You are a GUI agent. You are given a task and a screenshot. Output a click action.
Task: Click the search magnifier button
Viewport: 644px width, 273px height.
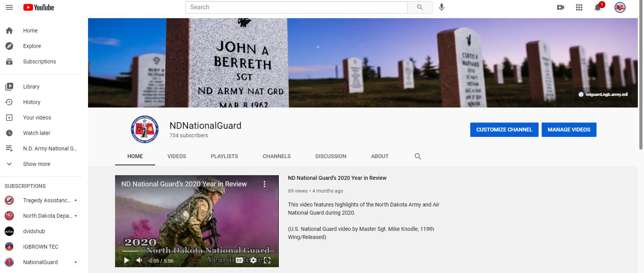[420, 7]
